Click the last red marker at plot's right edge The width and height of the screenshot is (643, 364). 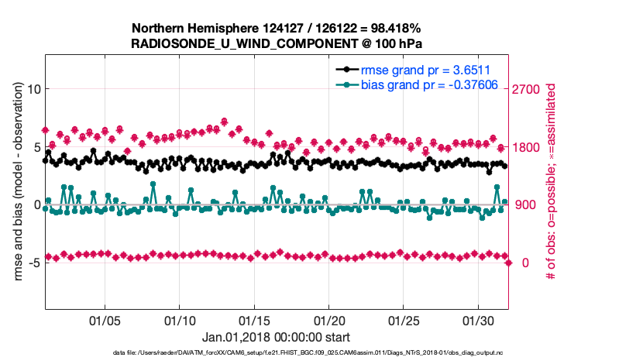pyautogui.click(x=508, y=263)
